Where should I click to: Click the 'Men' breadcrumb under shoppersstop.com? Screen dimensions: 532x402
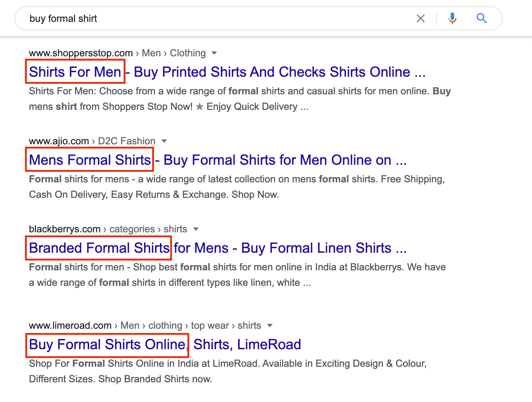[x=151, y=53]
